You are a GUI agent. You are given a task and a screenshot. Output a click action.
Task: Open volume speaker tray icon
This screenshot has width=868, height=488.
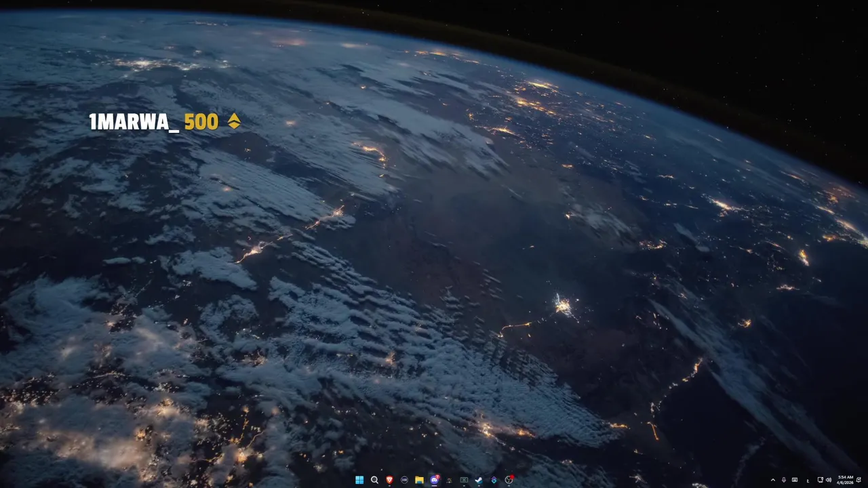coord(829,480)
